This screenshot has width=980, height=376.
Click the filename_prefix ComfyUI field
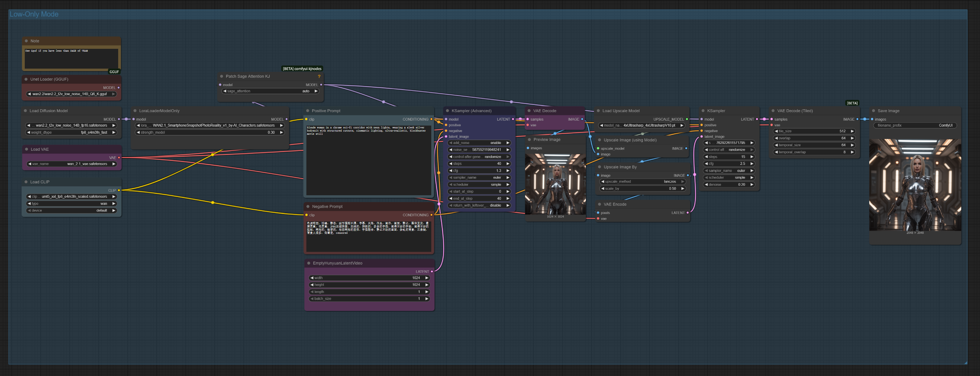(915, 126)
